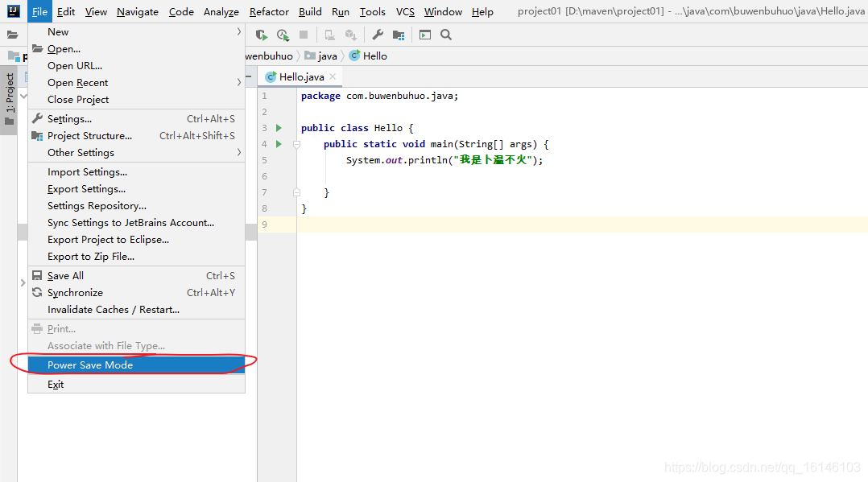Select Open URL... menu entry
The image size is (868, 482).
[136, 66]
